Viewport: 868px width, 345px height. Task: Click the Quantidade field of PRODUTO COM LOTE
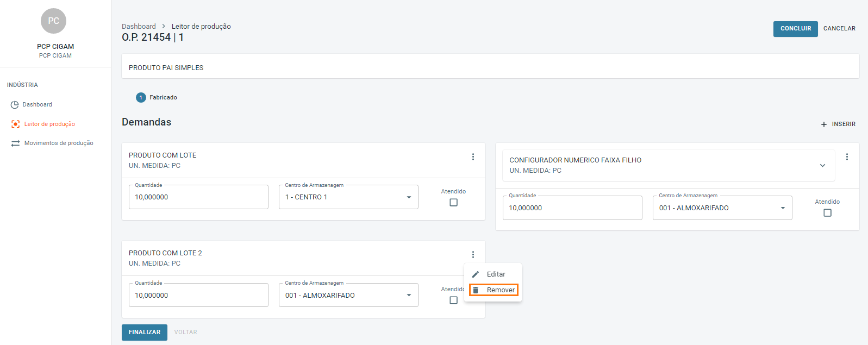pos(198,197)
